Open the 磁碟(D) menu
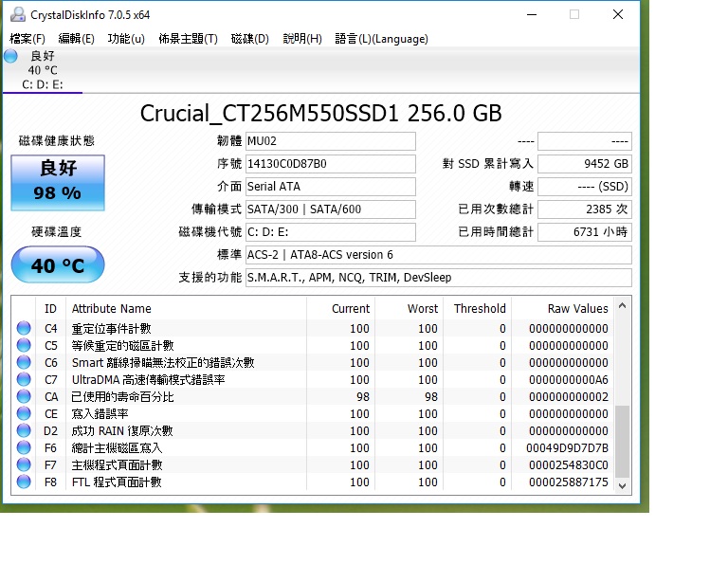The width and height of the screenshot is (728, 582). 250,39
